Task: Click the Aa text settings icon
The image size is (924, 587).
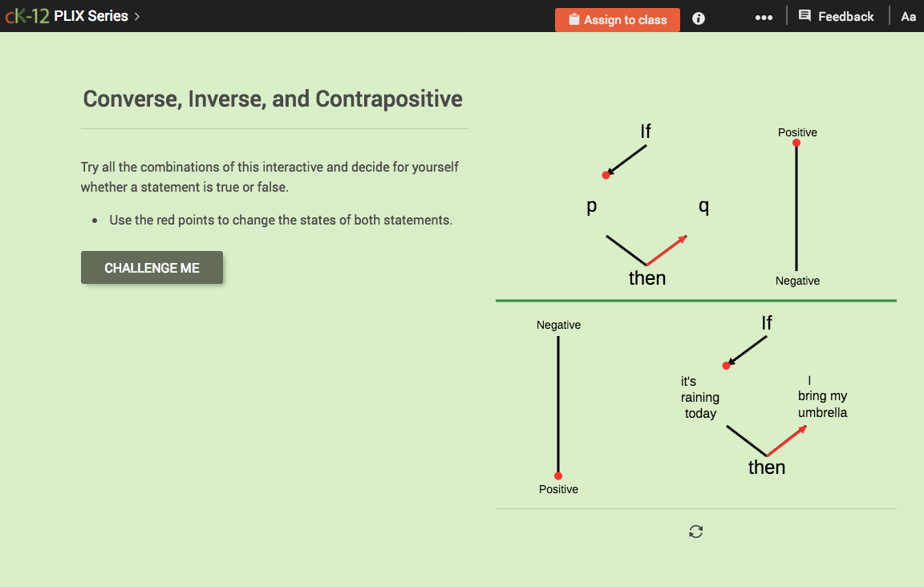Action: pos(908,16)
